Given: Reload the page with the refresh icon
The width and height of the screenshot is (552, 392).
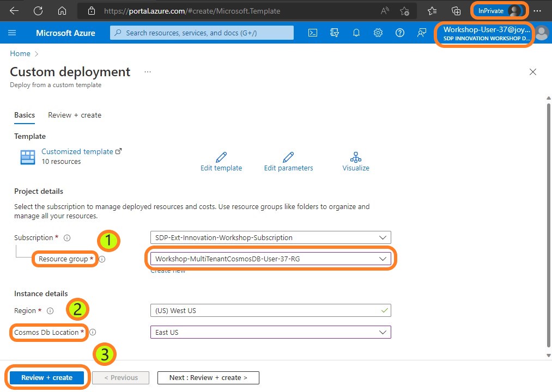Looking at the screenshot, I should point(38,11).
